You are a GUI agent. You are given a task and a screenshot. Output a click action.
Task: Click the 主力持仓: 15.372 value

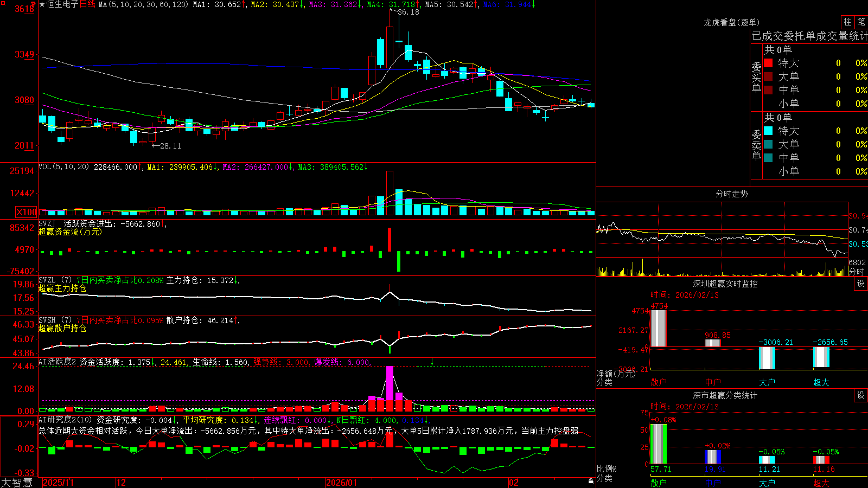coord(200,280)
